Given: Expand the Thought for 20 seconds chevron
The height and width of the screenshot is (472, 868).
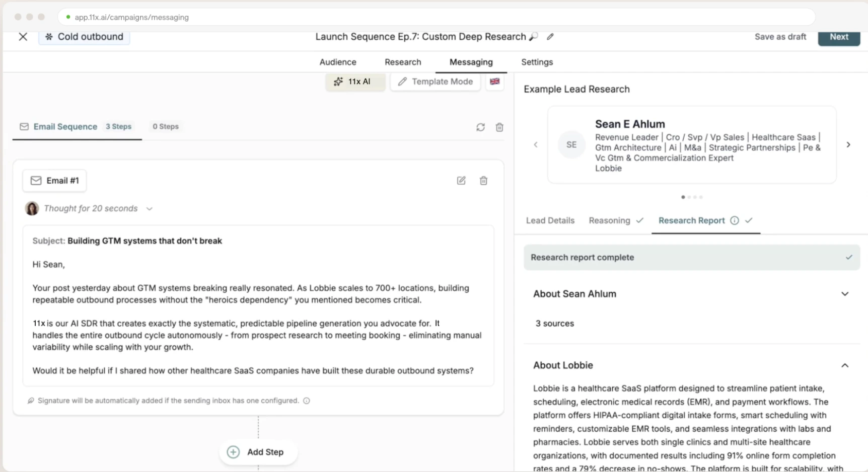Looking at the screenshot, I should [150, 209].
